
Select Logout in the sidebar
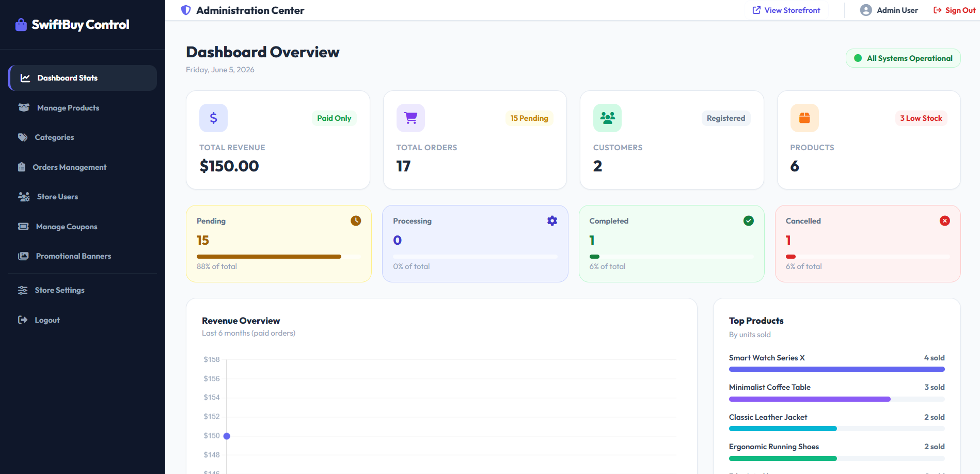tap(83, 320)
